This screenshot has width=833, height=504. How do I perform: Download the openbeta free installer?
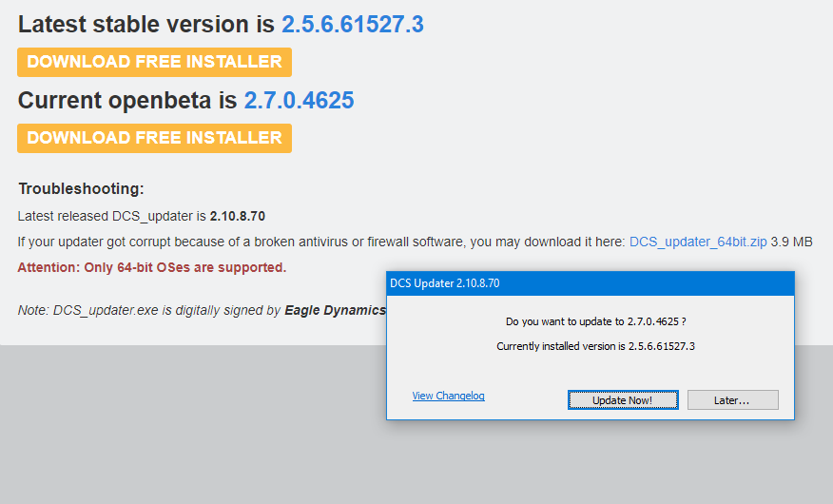tap(154, 138)
